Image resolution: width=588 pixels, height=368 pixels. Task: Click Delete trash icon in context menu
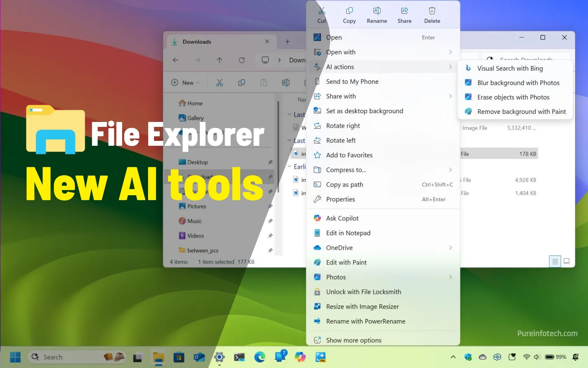pos(432,11)
